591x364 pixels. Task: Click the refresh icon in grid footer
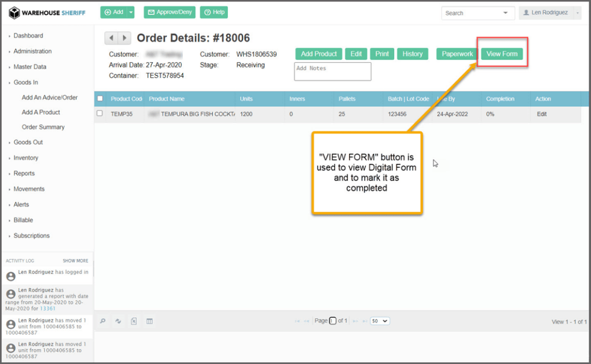(x=118, y=321)
